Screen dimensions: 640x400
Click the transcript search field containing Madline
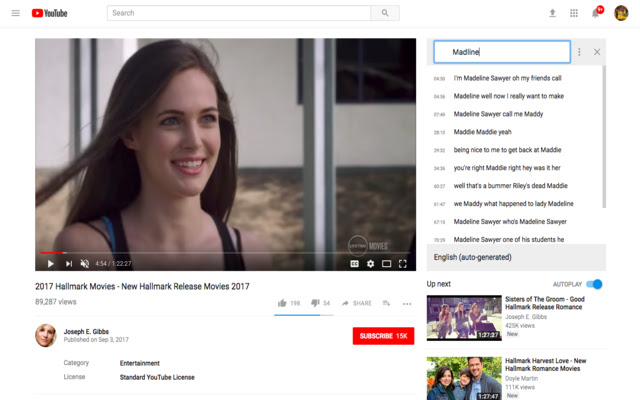(x=502, y=52)
